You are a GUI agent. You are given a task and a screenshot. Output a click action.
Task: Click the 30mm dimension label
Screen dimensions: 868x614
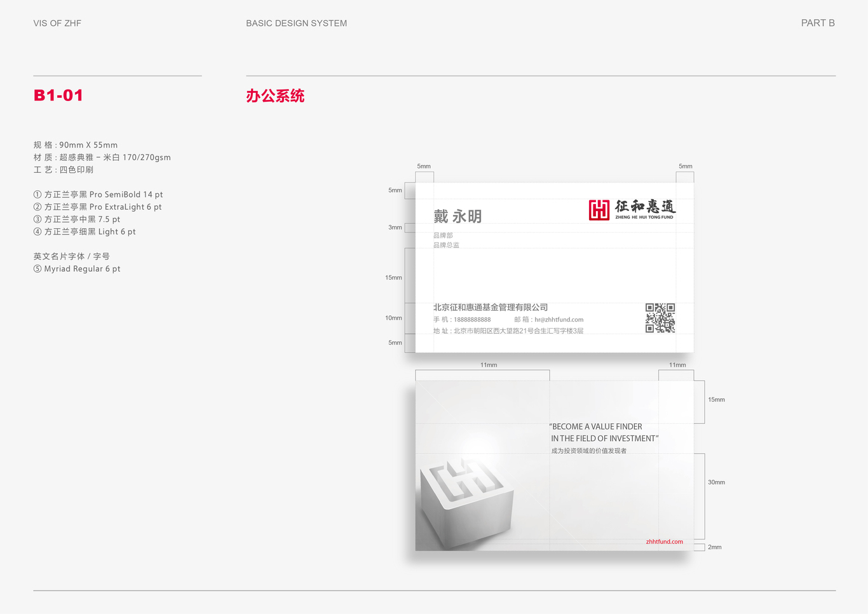tap(716, 482)
